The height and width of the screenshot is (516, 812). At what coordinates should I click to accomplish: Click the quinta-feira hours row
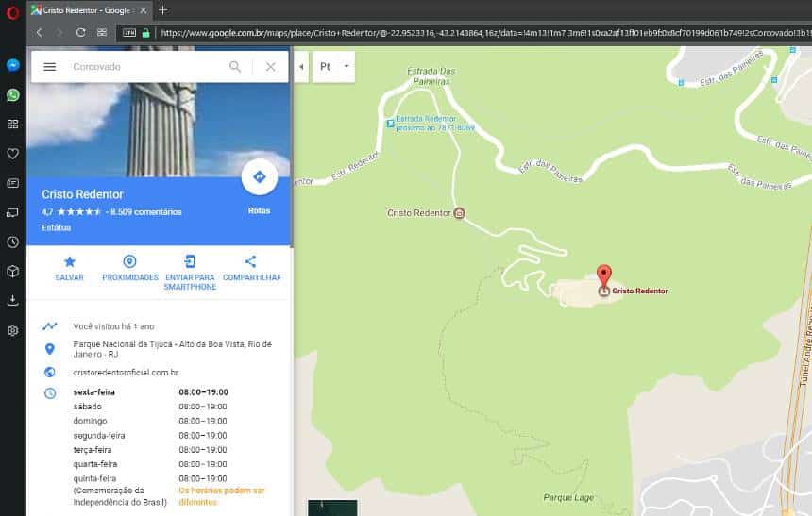150,478
